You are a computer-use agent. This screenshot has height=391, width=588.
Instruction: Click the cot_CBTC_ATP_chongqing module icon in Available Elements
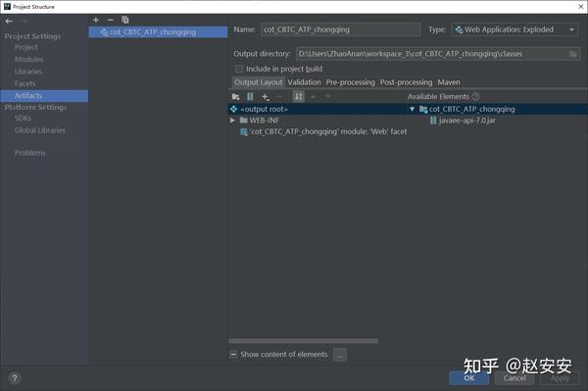pyautogui.click(x=423, y=109)
